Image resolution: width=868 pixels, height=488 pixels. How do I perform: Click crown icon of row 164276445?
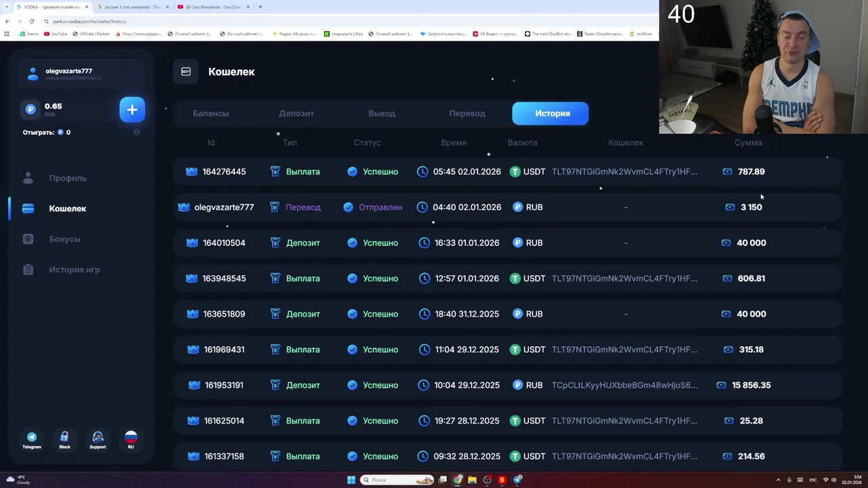[192, 171]
